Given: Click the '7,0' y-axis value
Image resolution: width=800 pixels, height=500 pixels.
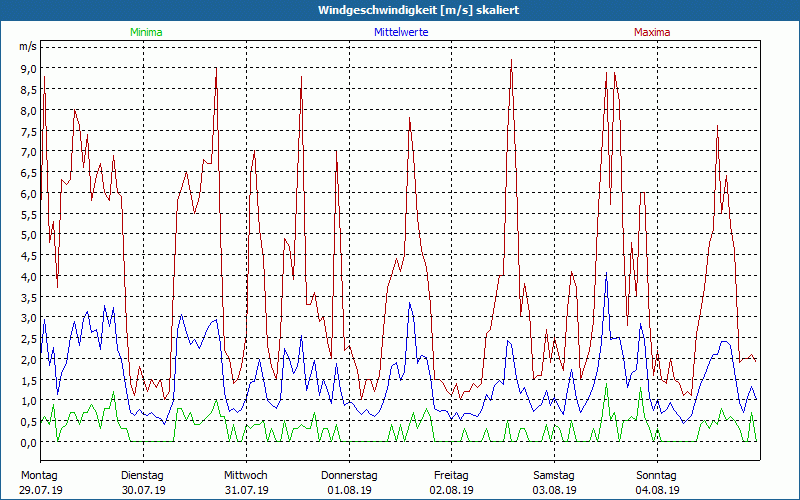Looking at the screenshot, I should tap(29, 152).
